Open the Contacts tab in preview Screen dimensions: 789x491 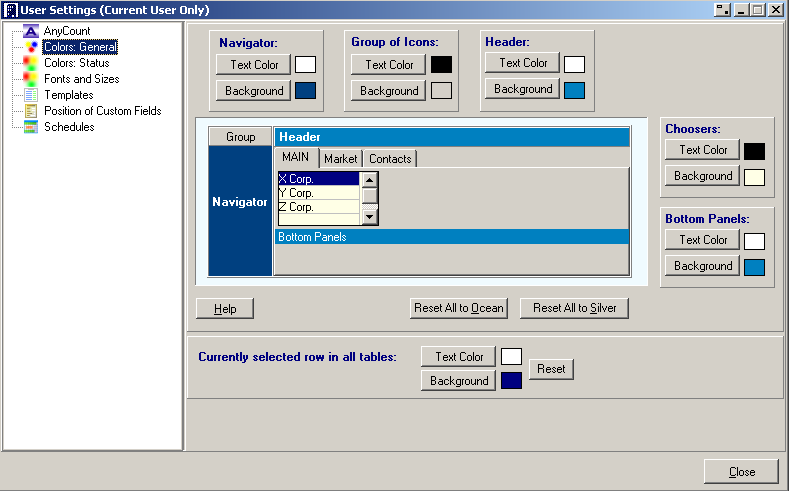coord(389,159)
